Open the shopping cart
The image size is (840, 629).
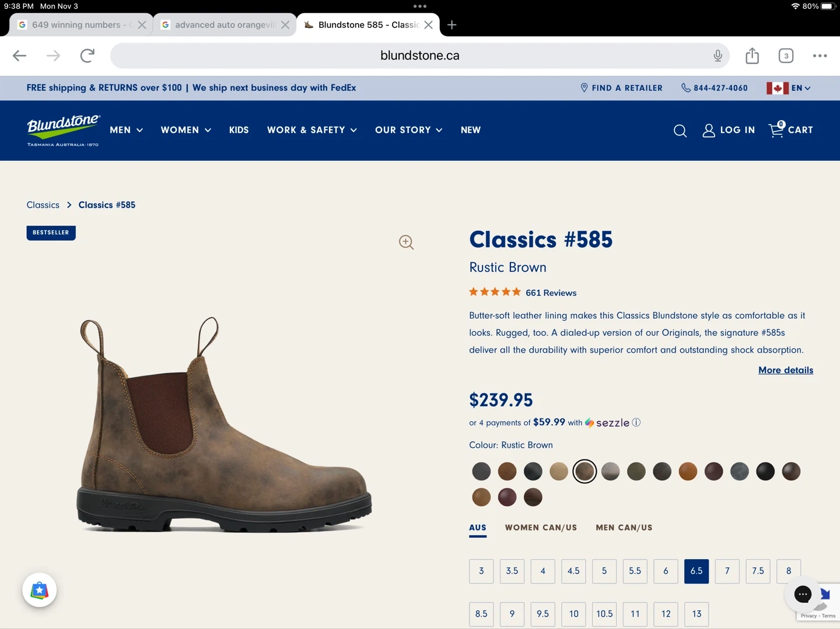click(790, 130)
